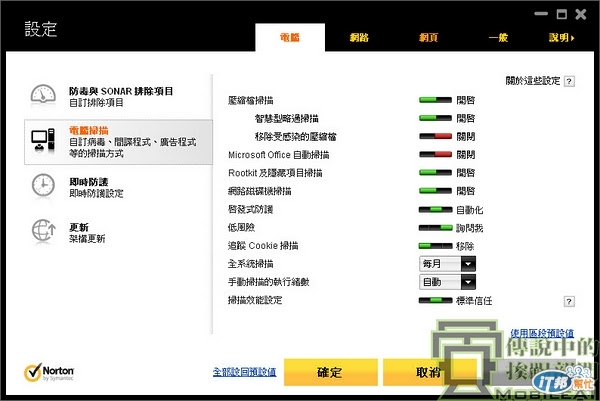Click the 手動掃描的執行緒數 label
Screen dimensions: 600x401
(269, 282)
